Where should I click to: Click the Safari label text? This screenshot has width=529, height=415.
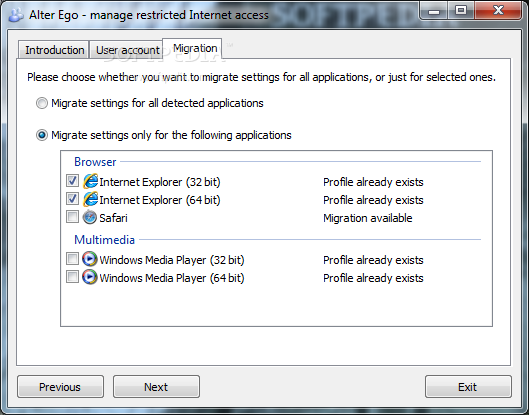click(x=113, y=218)
